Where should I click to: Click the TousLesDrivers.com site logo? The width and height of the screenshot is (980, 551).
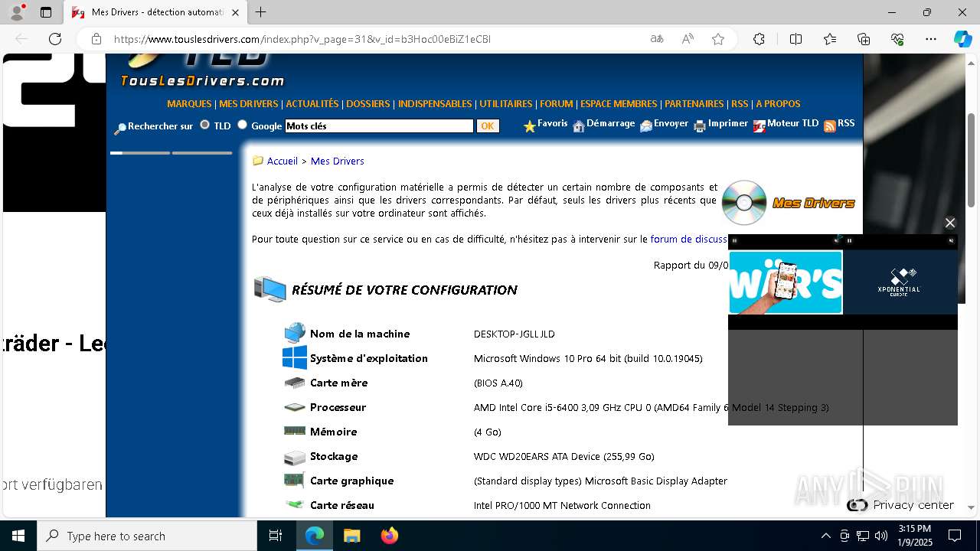click(202, 70)
